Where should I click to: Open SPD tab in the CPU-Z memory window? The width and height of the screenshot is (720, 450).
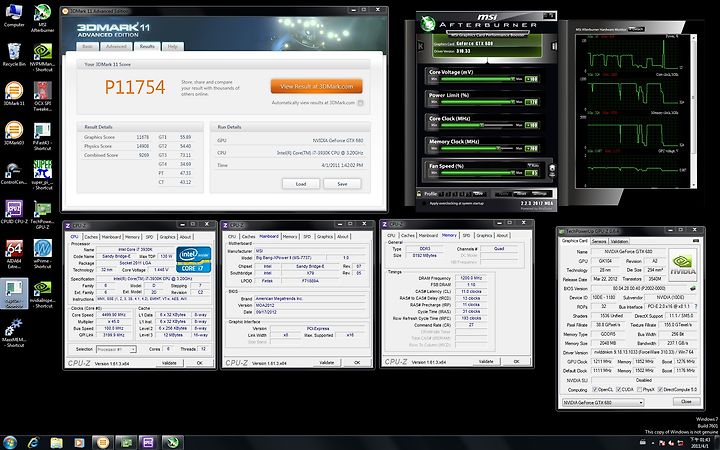(467, 235)
